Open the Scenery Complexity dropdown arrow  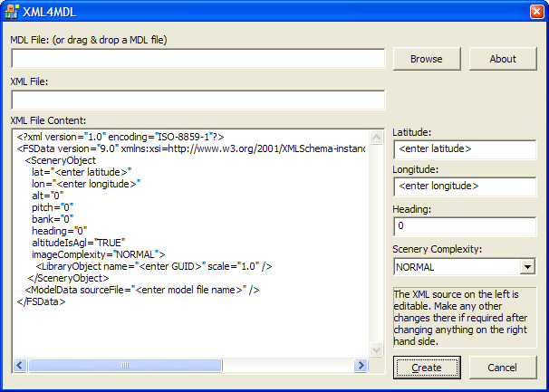click(527, 267)
